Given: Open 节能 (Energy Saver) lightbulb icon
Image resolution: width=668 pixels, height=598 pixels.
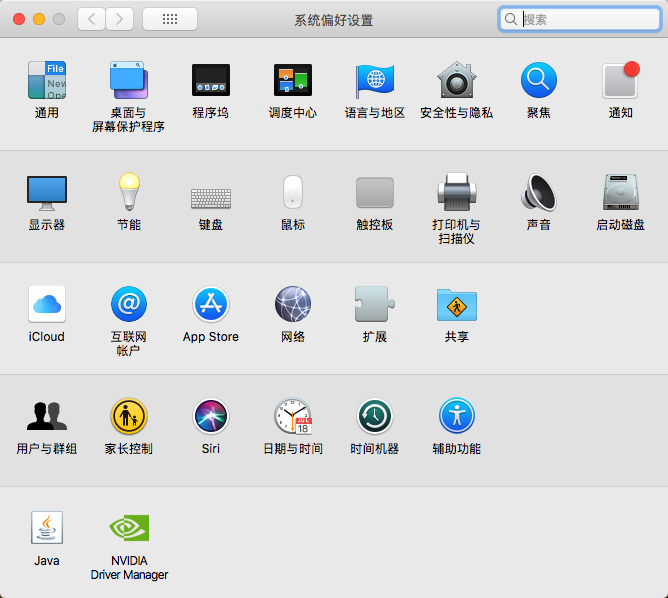Looking at the screenshot, I should click(x=129, y=192).
